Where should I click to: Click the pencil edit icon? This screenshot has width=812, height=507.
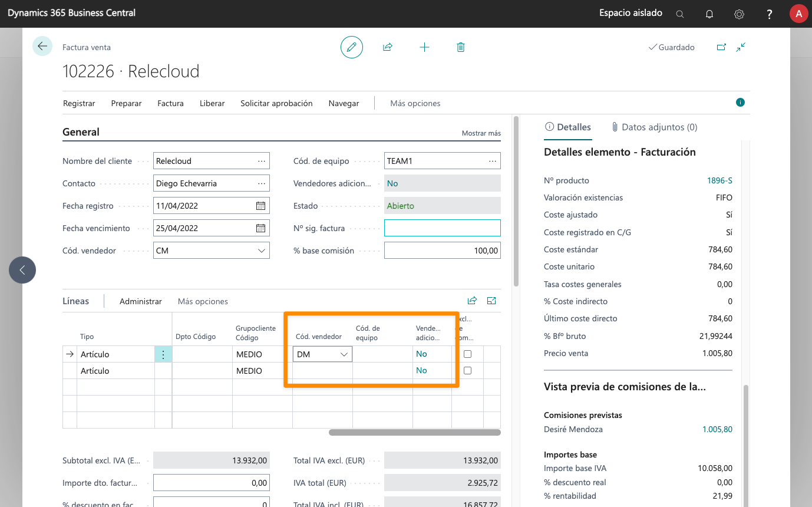coord(352,47)
